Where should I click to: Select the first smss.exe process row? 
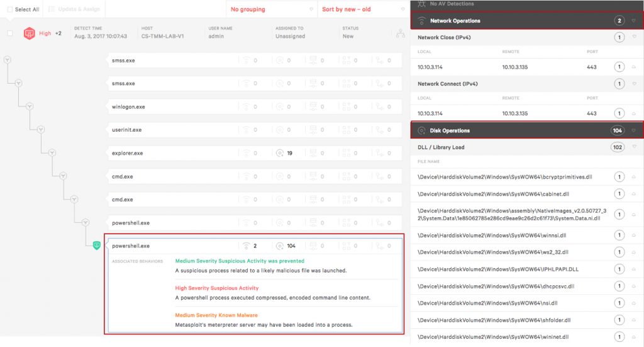pyautogui.click(x=255, y=60)
